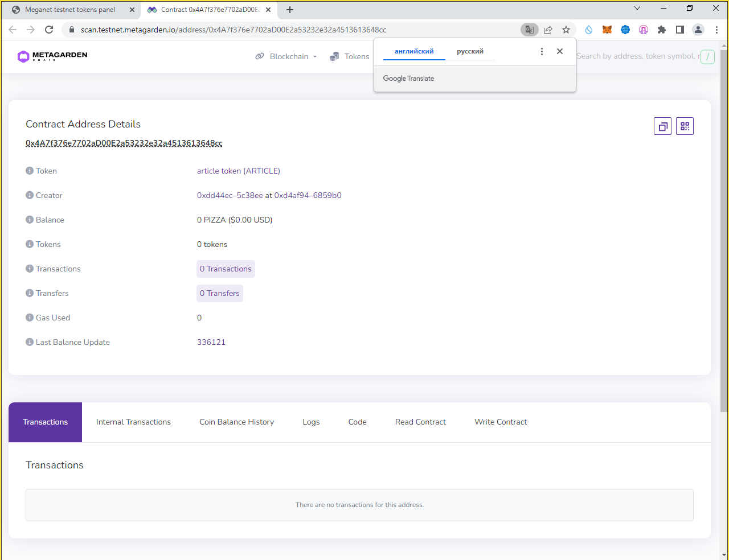This screenshot has width=729, height=560.
Task: Toggle the browser side panel
Action: coord(680,30)
